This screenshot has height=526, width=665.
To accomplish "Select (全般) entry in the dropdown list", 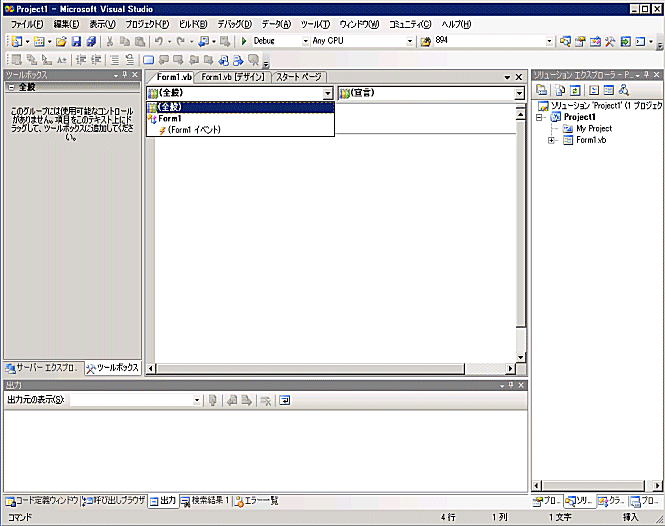I will 240,107.
